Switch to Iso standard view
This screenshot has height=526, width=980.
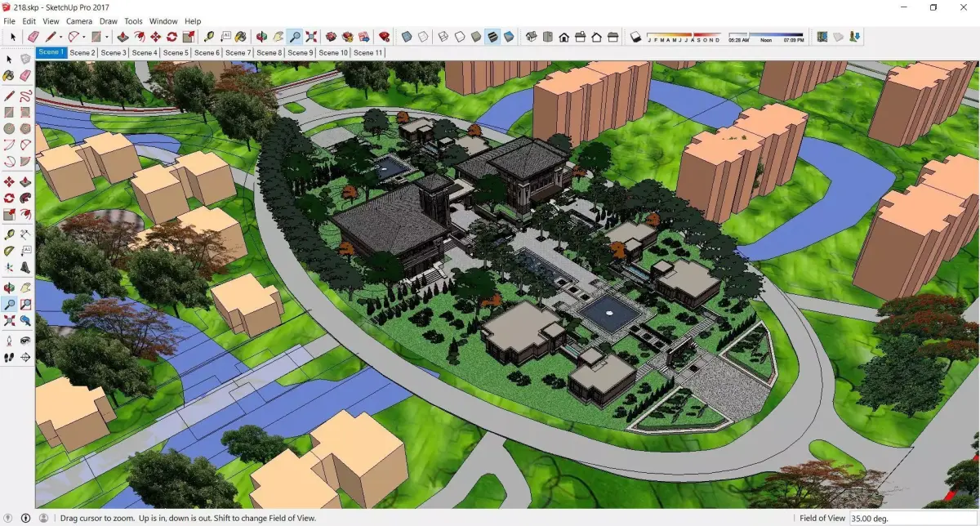click(531, 37)
